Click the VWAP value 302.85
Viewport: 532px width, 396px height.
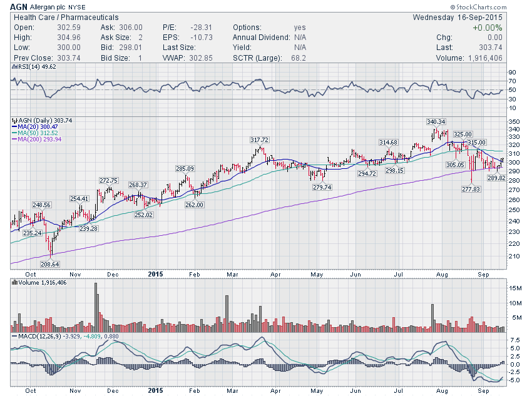pyautogui.click(x=201, y=58)
